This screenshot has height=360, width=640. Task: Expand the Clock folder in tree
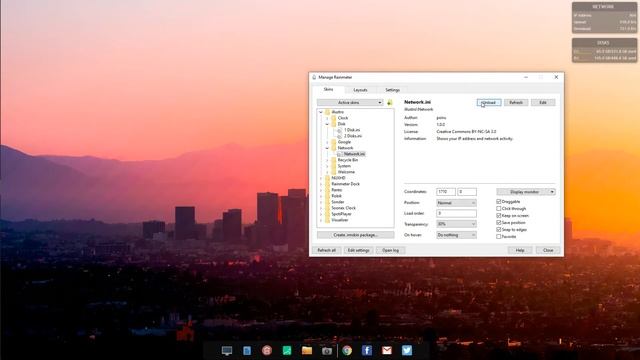point(327,118)
